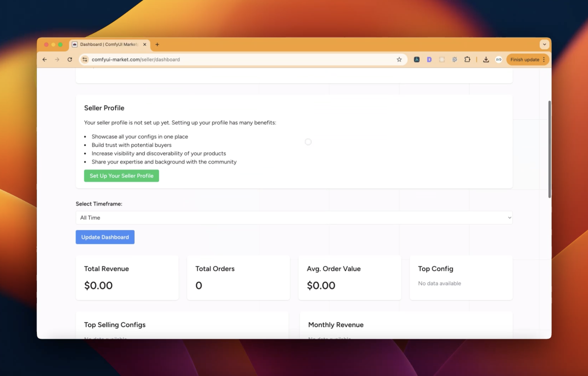Open Chrome three-dot menu beside Finish update

coord(544,60)
